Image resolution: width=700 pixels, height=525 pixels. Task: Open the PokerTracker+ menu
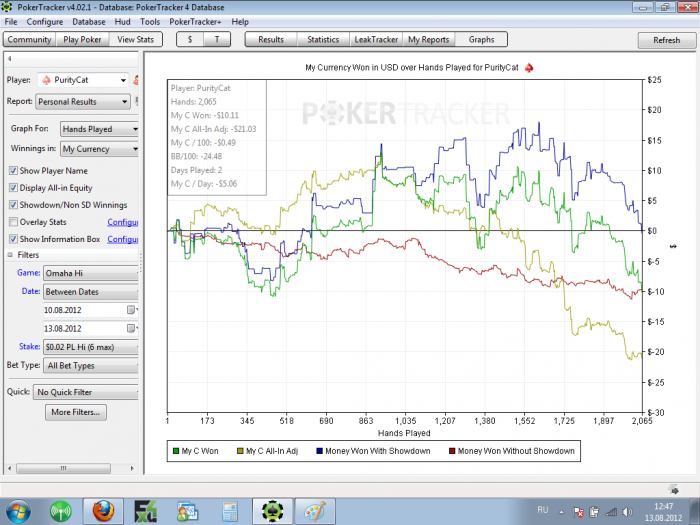[x=195, y=22]
